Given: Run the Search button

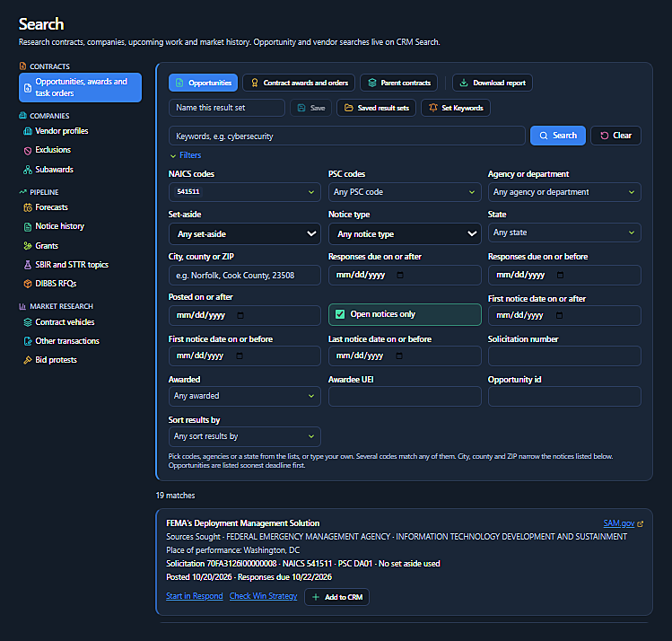Looking at the screenshot, I should [557, 136].
